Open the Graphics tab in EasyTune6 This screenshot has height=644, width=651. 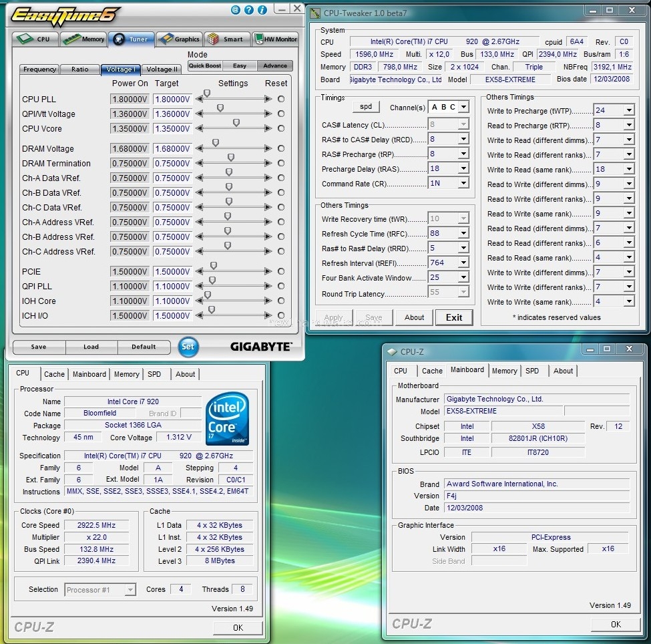pyautogui.click(x=180, y=39)
